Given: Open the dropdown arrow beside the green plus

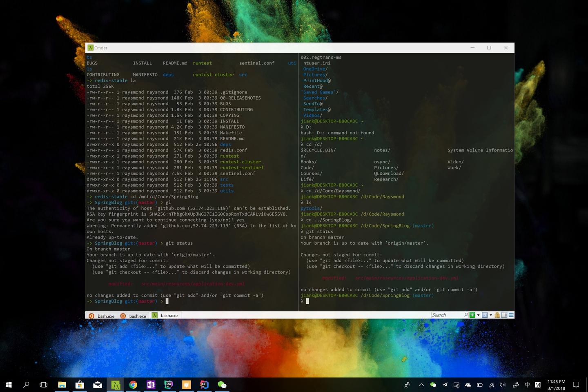Looking at the screenshot, I should tap(478, 315).
